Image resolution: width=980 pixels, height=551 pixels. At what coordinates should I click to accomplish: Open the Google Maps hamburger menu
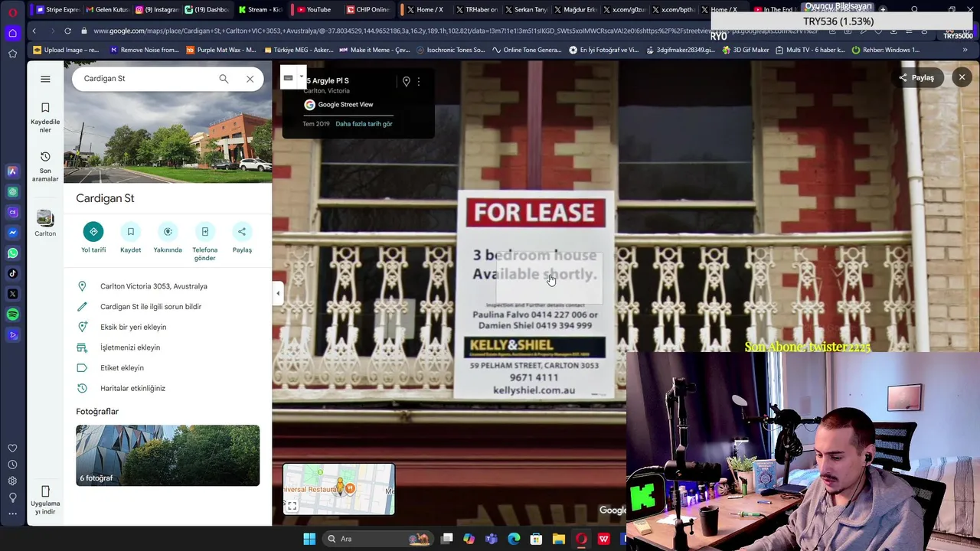45,79
